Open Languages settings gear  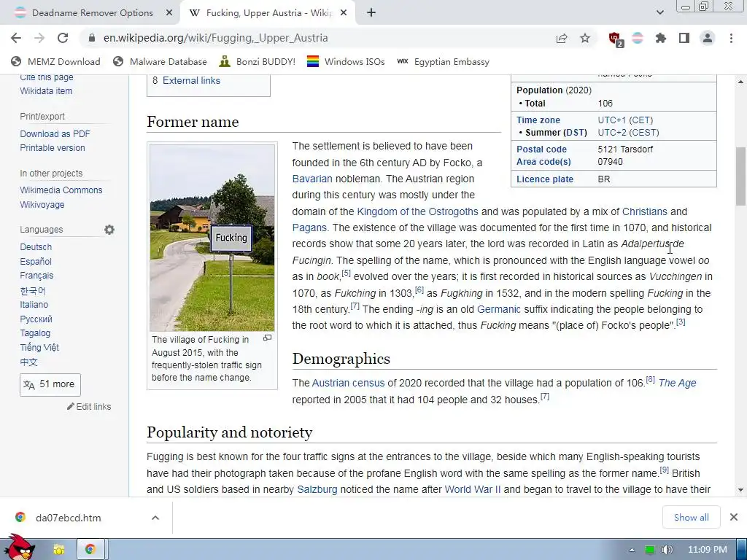click(109, 230)
